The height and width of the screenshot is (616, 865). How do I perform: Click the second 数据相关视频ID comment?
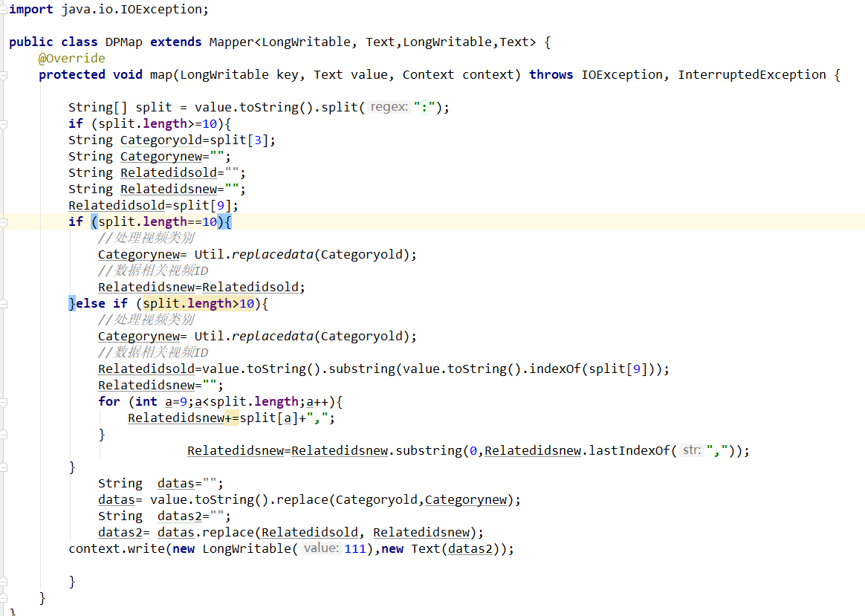[153, 352]
